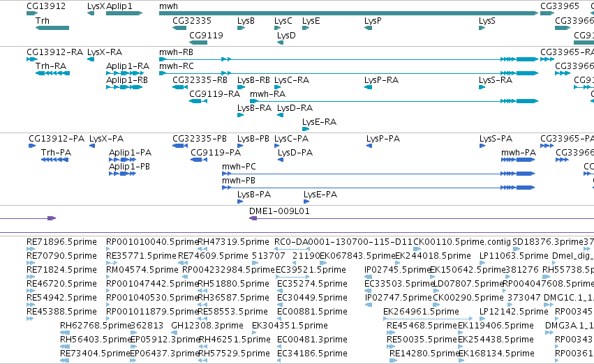Select the CG13912-PA protein label
This screenshot has width=594, height=364.
[x=57, y=139]
